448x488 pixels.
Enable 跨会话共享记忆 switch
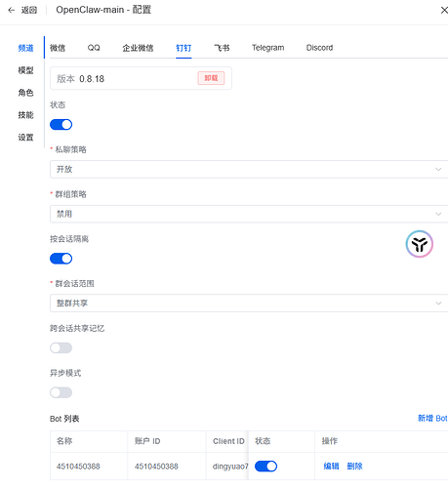click(x=61, y=347)
